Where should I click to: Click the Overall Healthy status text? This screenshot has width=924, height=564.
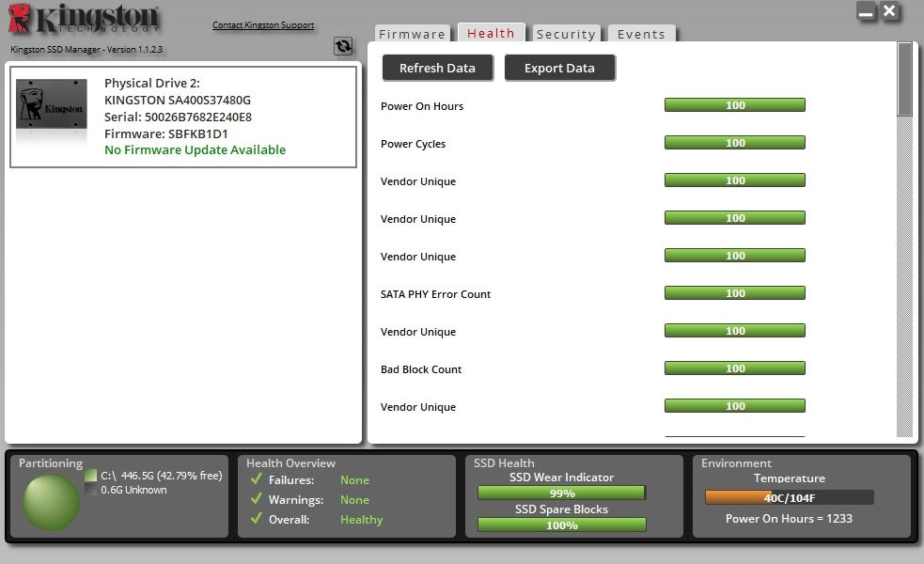[x=361, y=520]
